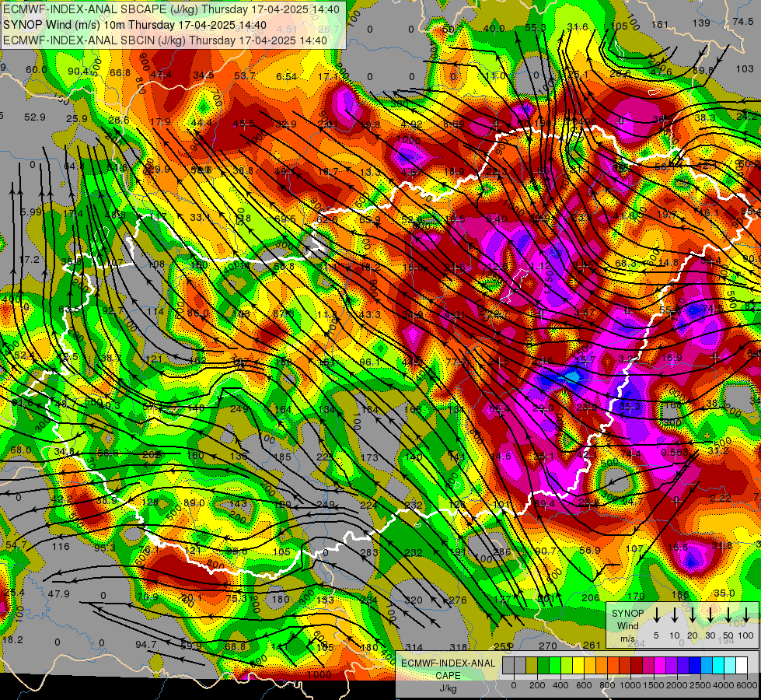Pick the pure blue swatch in the CAPE legend
This screenshot has width=761, height=700.
click(x=694, y=666)
